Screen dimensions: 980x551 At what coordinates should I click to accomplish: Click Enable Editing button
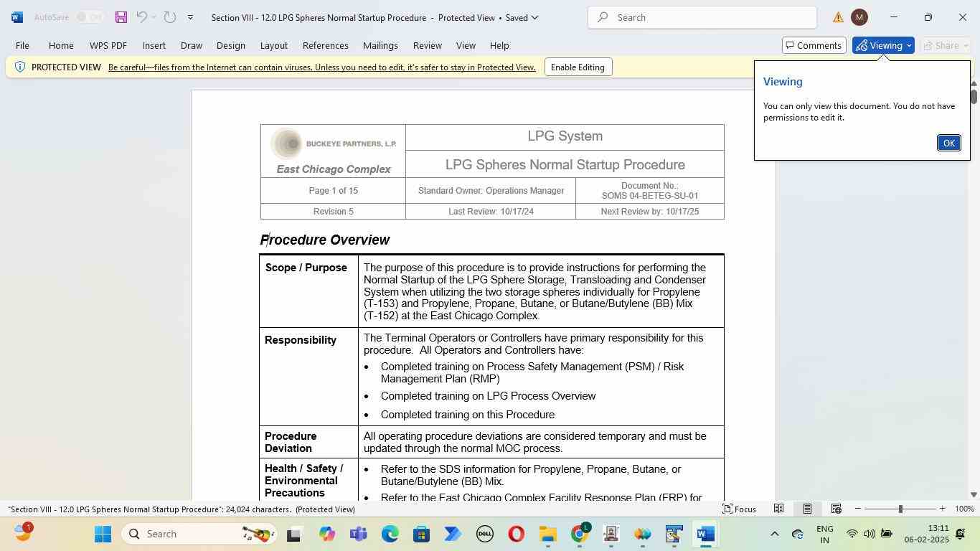point(578,67)
